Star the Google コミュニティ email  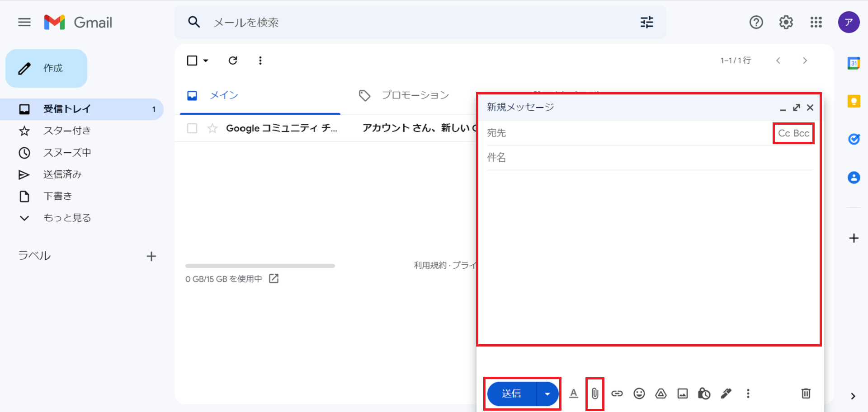click(212, 128)
